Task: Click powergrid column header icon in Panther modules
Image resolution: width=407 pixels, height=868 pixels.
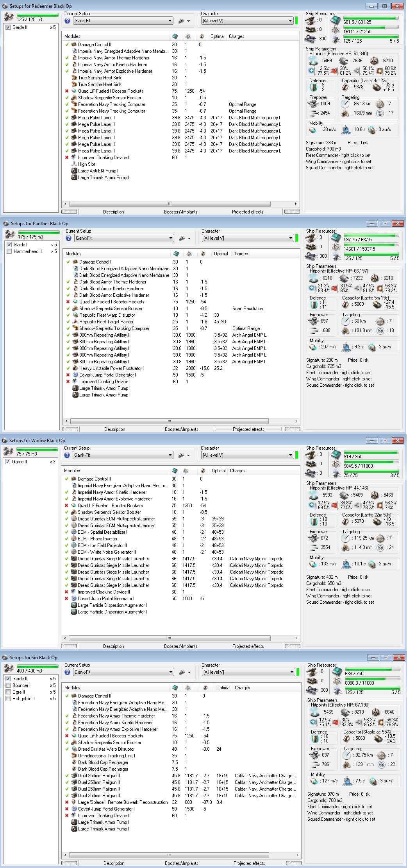Action: pos(189,254)
